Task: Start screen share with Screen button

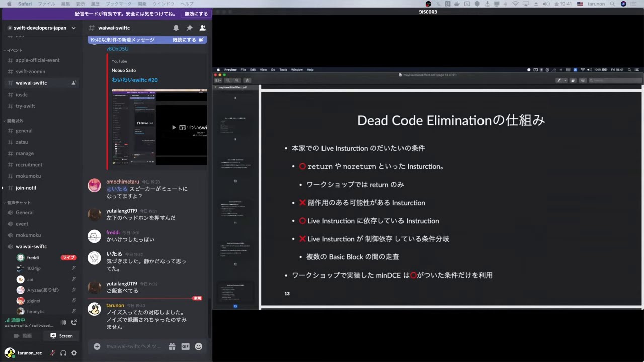Action: tap(61, 336)
